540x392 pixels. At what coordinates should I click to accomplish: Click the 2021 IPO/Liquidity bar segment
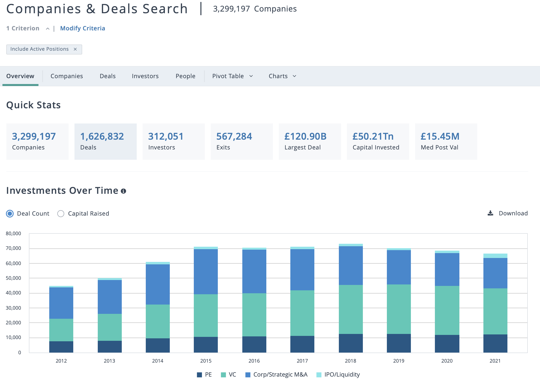click(x=495, y=256)
